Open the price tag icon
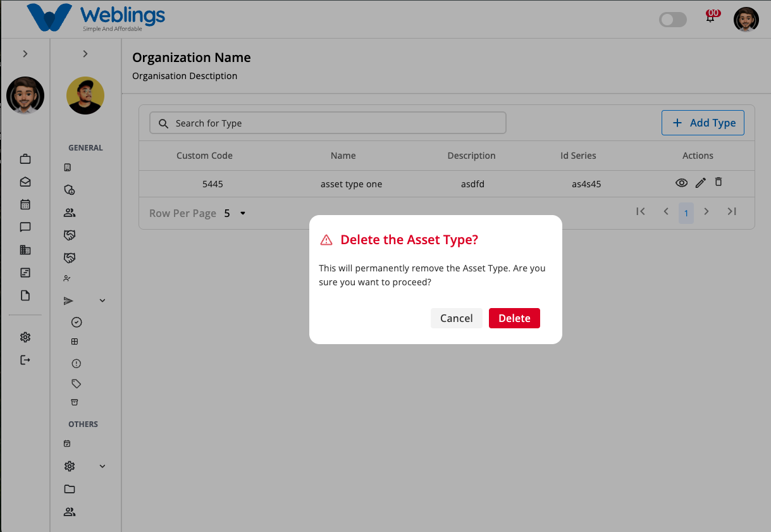 [x=77, y=383]
